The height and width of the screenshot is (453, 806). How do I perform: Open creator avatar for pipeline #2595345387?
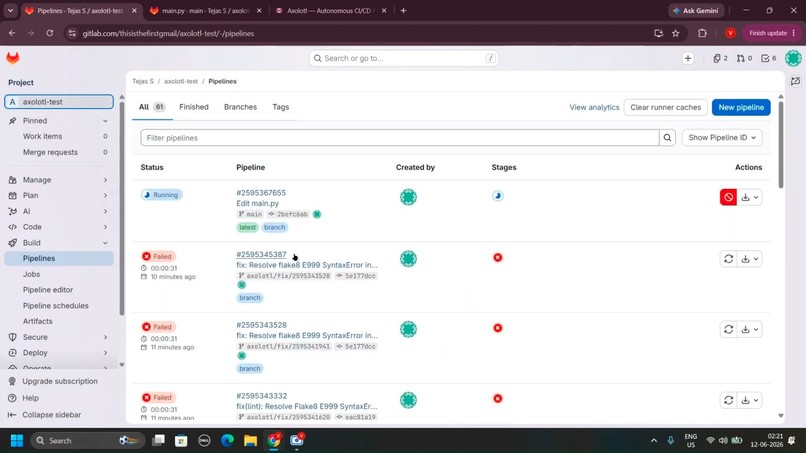point(408,259)
